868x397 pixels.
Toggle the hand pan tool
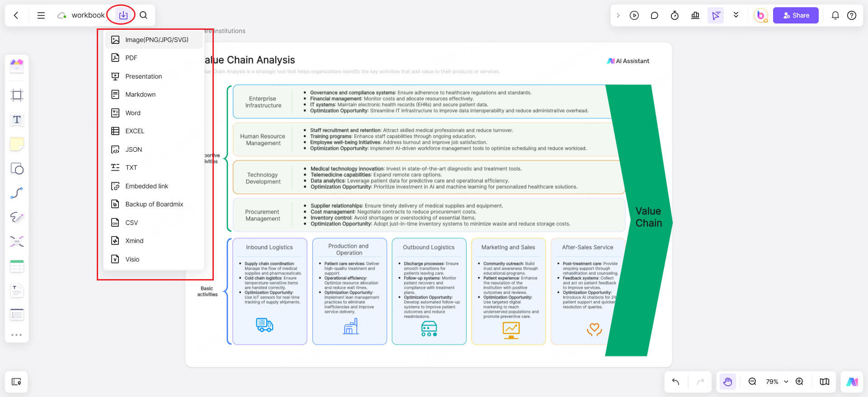[x=727, y=382]
